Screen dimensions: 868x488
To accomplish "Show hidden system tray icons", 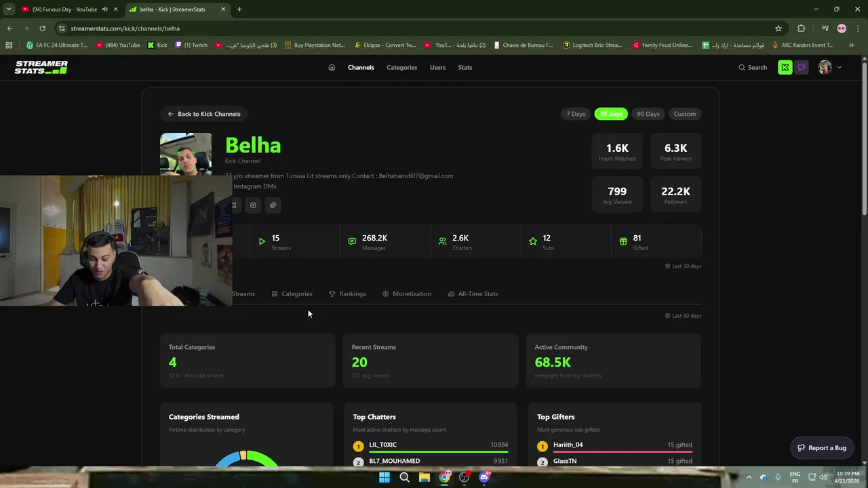I will (749, 477).
